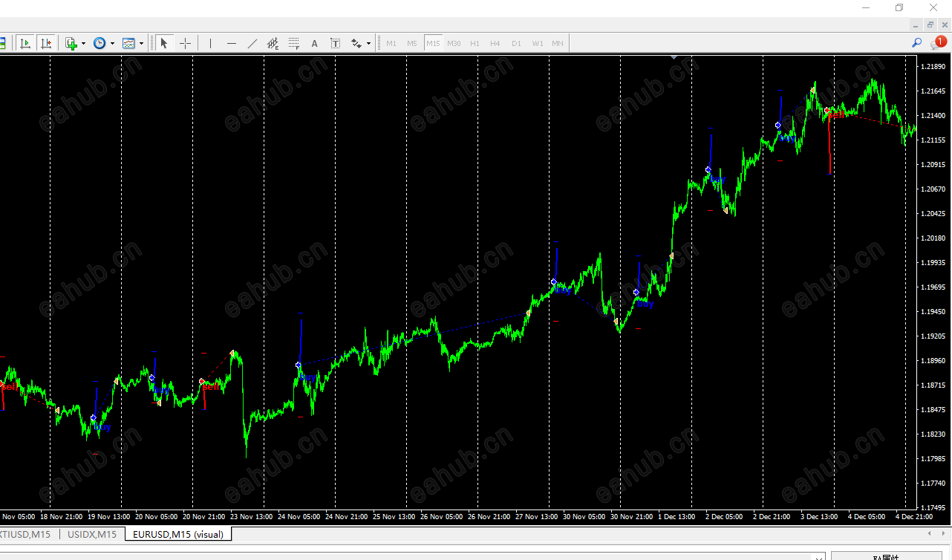The width and height of the screenshot is (952, 560).
Task: Select the text label tool
Action: [336, 43]
